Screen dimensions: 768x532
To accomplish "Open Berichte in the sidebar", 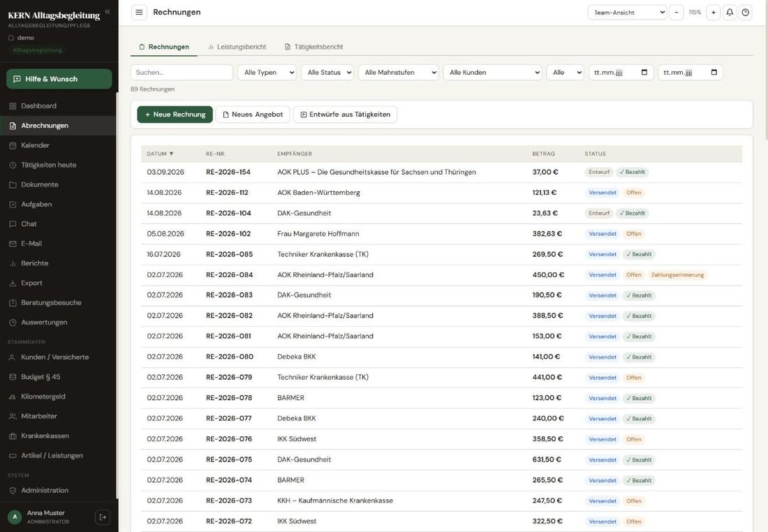I will 58,263.
